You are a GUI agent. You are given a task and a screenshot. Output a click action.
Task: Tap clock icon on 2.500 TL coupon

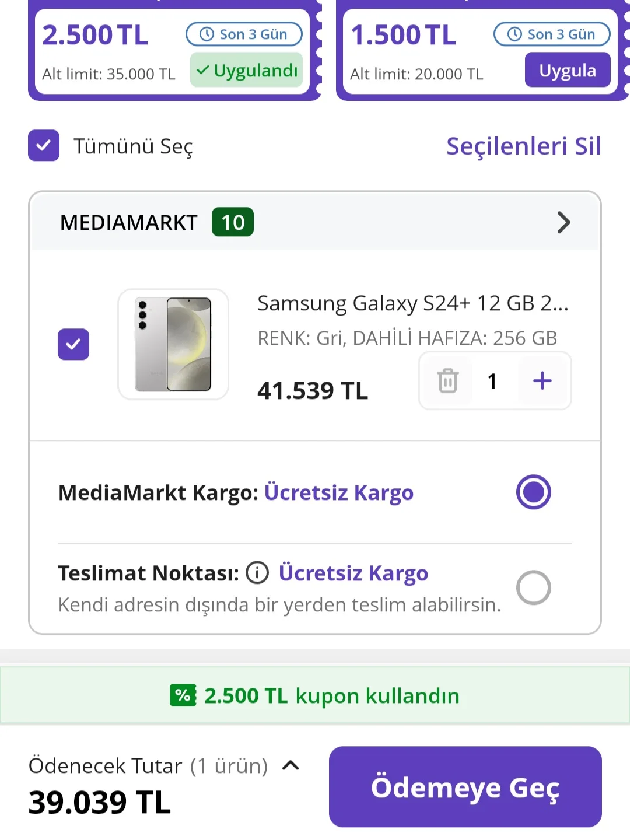pyautogui.click(x=207, y=34)
